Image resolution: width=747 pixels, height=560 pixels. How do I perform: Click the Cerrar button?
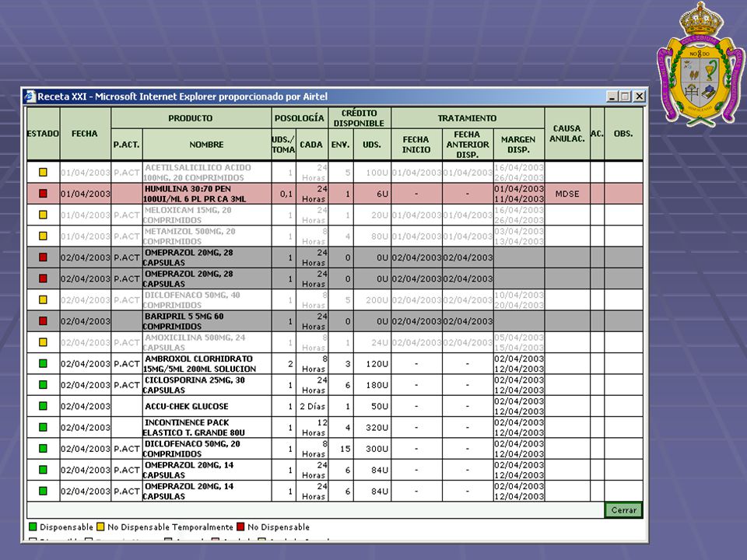623,510
